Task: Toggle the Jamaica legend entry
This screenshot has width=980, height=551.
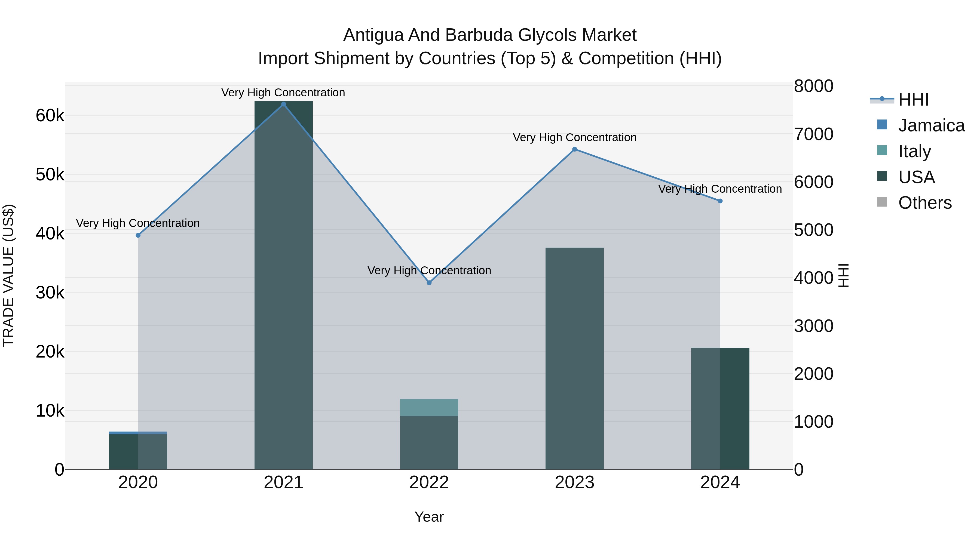Action: pyautogui.click(x=920, y=125)
